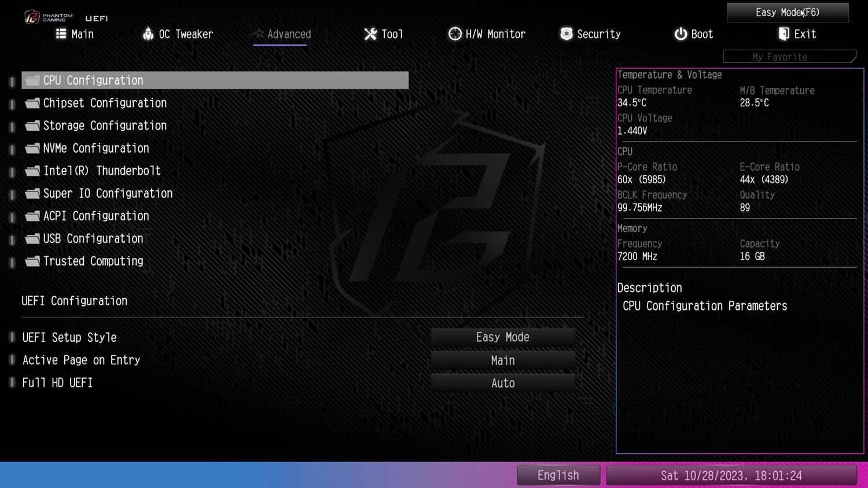Switch to Easy Mode (F6)

(x=787, y=13)
